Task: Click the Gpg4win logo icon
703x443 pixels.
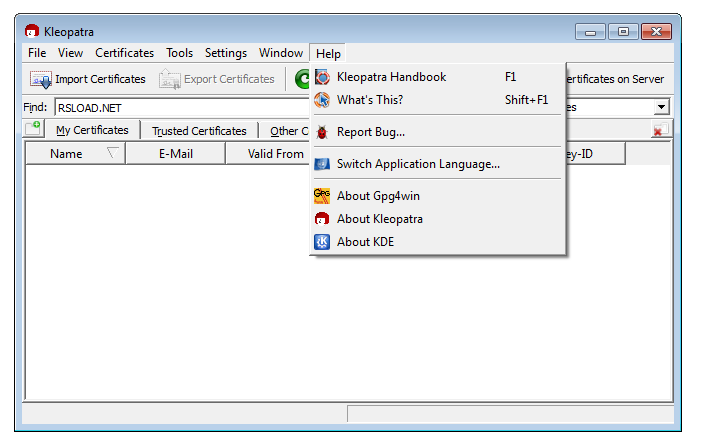Action: [322, 196]
